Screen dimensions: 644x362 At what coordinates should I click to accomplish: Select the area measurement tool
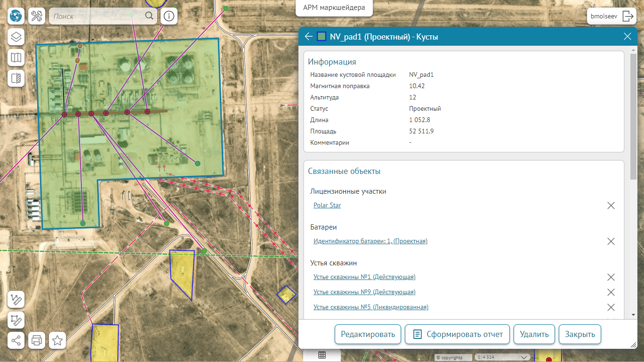(16, 320)
